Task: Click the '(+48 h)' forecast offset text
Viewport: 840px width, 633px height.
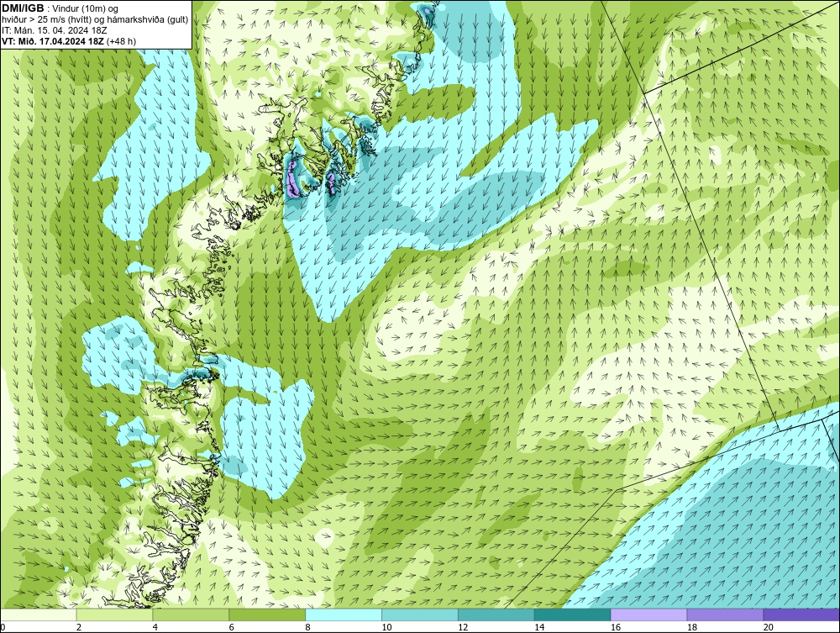Action: [122, 41]
